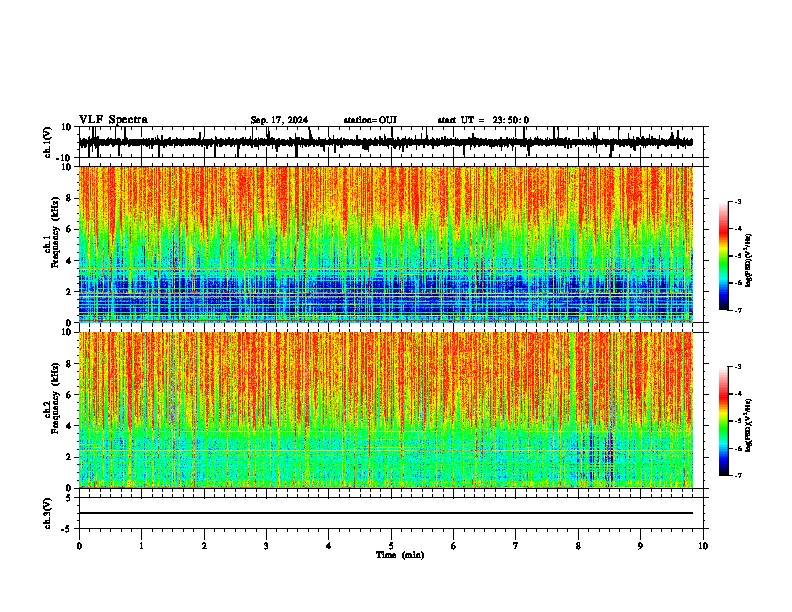Click the '9' tick on the time axis
The width and height of the screenshot is (792, 612).
pyautogui.click(x=640, y=546)
